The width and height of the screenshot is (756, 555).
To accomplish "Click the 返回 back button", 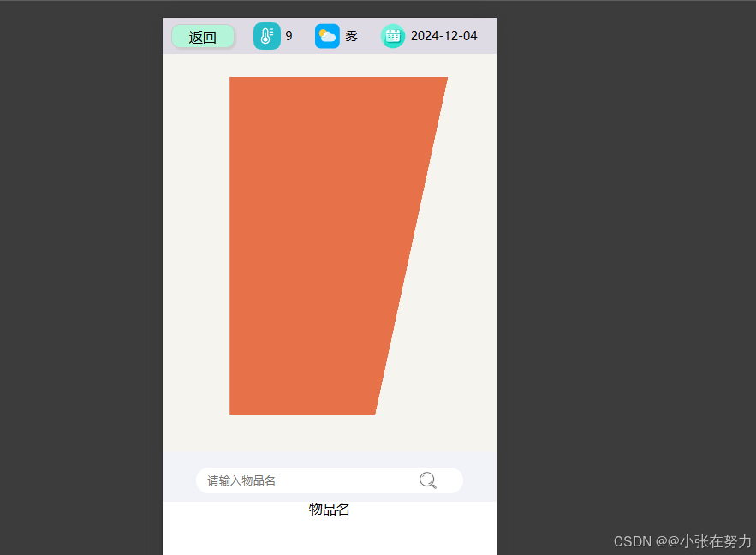I will (203, 37).
